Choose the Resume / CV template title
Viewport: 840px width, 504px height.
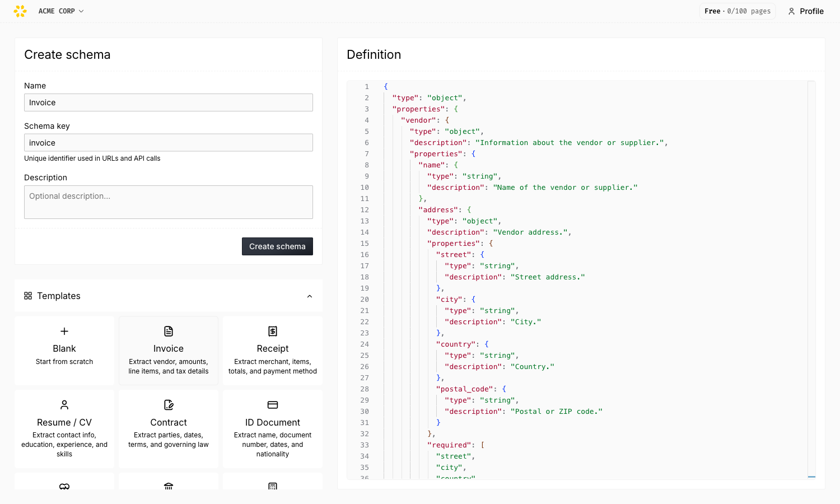point(64,422)
